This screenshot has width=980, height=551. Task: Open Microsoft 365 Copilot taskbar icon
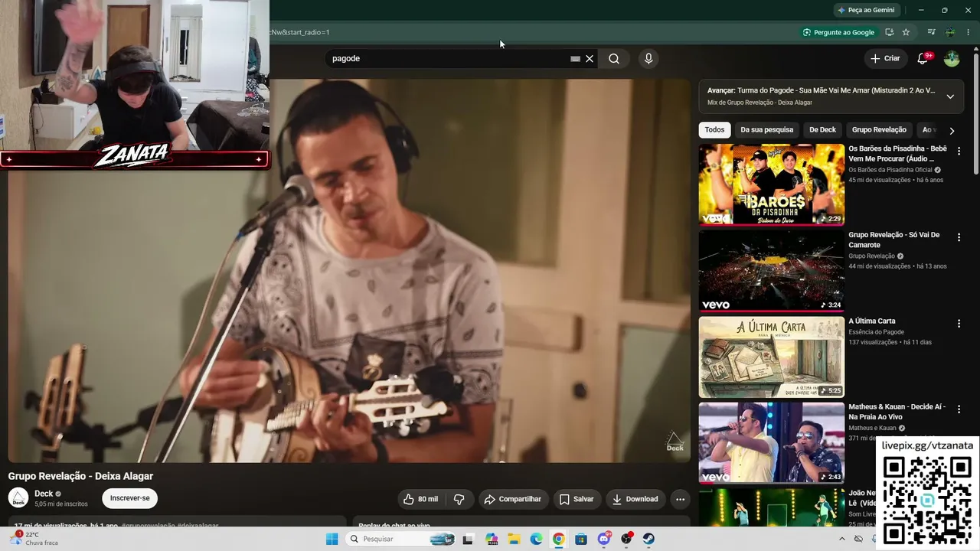(x=491, y=539)
